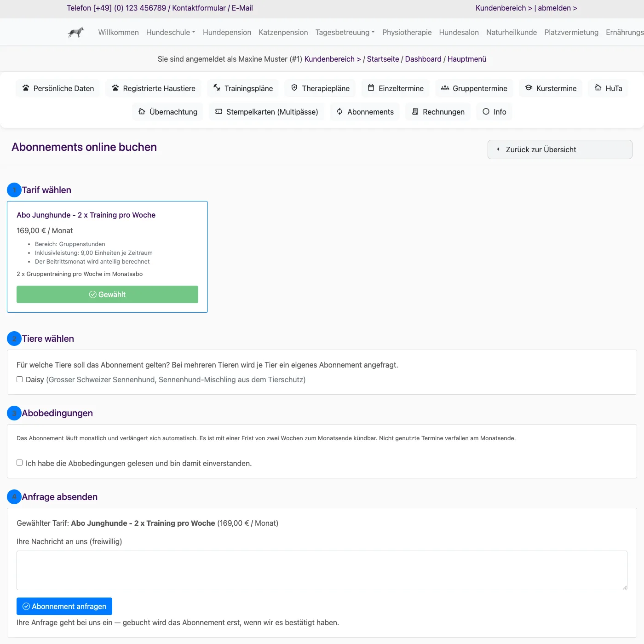Click the Abo Junghunde tariff title

(x=86, y=215)
